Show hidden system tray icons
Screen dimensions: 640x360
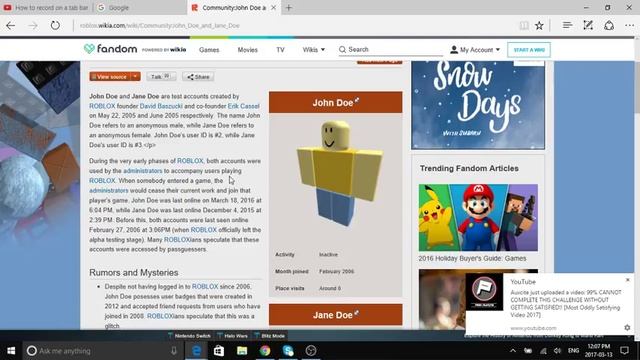point(513,351)
